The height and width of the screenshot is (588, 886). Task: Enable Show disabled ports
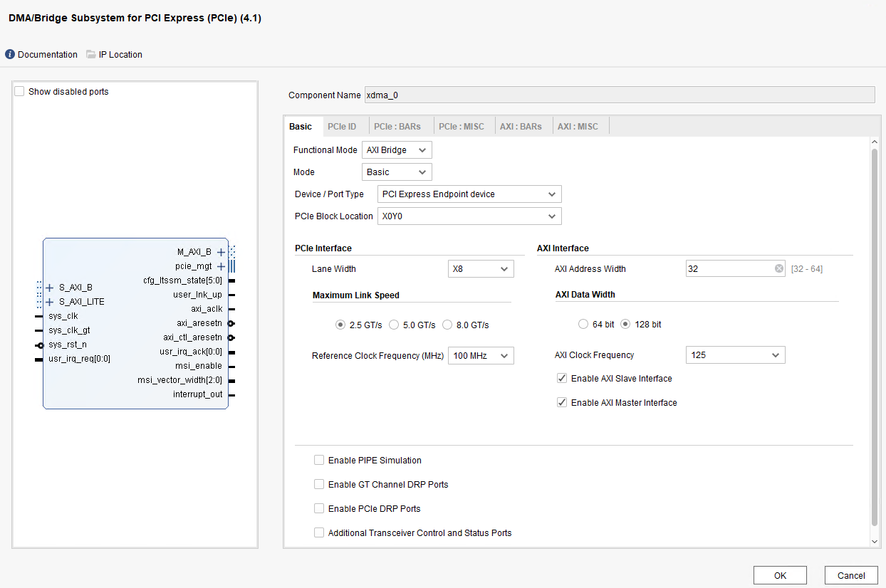coord(19,91)
